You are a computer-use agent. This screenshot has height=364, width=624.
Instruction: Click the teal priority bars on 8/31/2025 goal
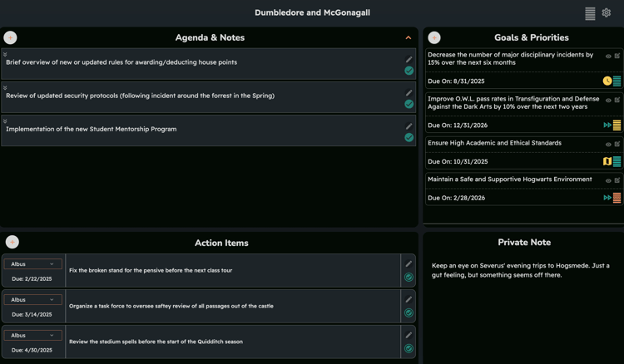[617, 81]
